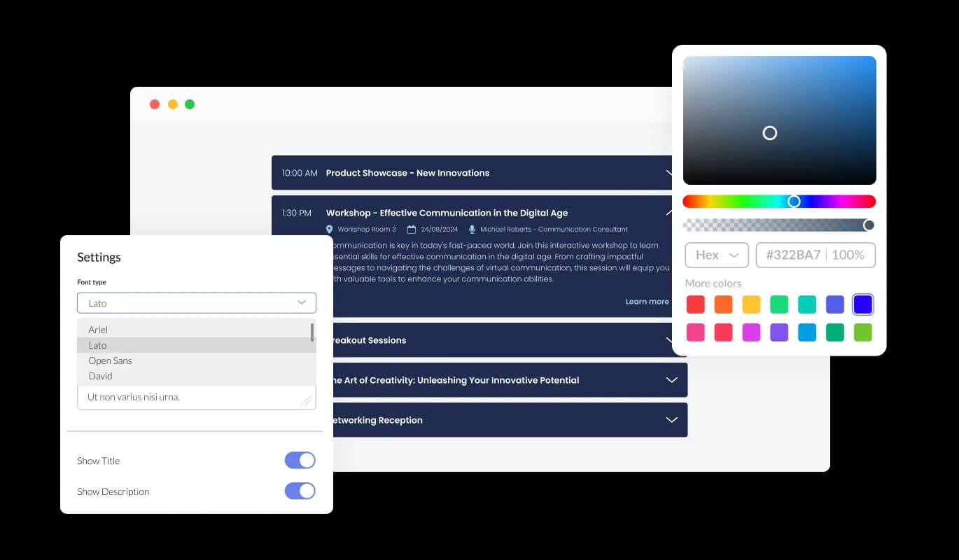Select the yellow color swatch
Viewport: 959px width, 560px height.
pos(751,304)
